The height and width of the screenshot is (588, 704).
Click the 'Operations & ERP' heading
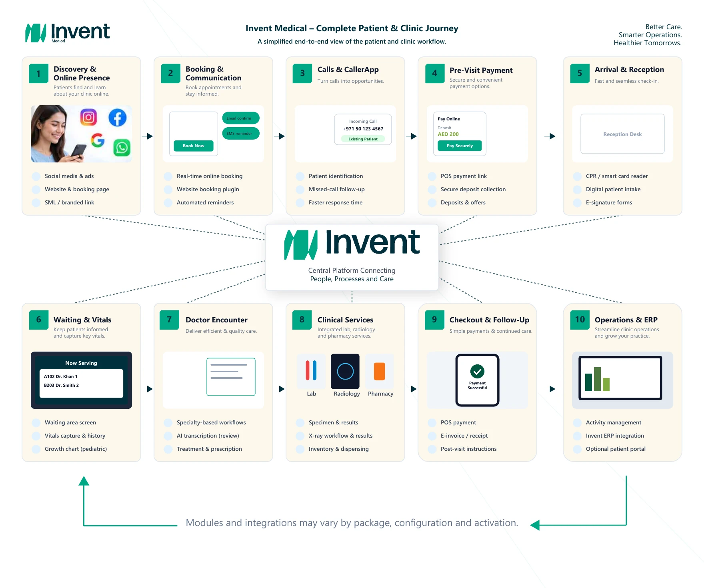point(626,320)
